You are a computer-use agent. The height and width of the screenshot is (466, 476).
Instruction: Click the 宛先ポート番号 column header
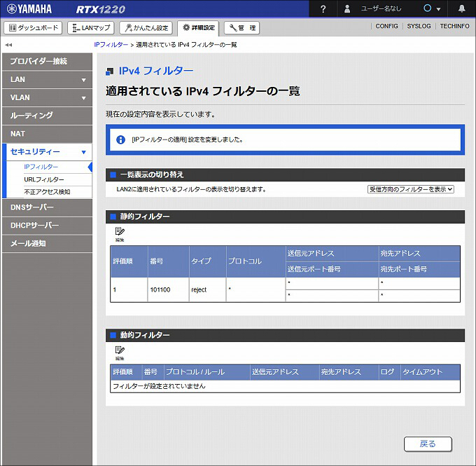point(419,269)
